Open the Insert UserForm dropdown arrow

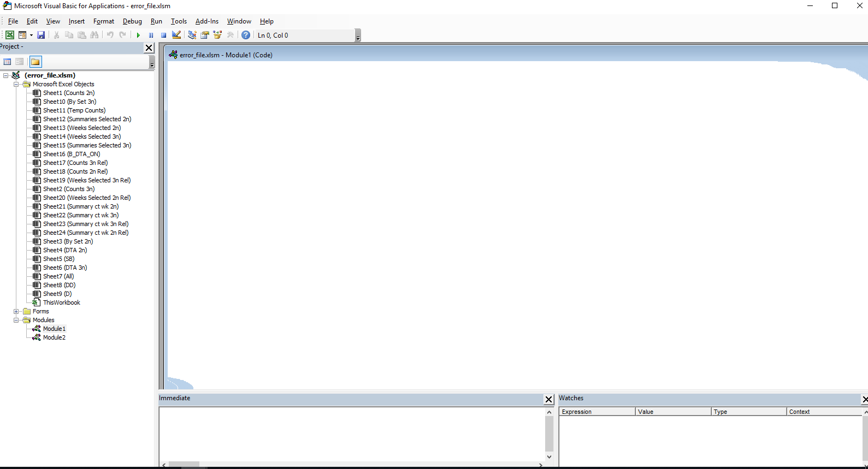coord(31,35)
